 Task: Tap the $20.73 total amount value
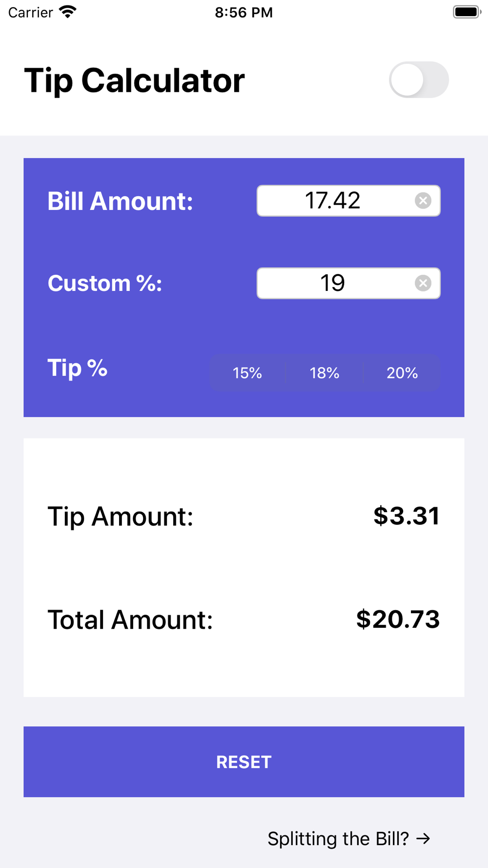(x=398, y=619)
